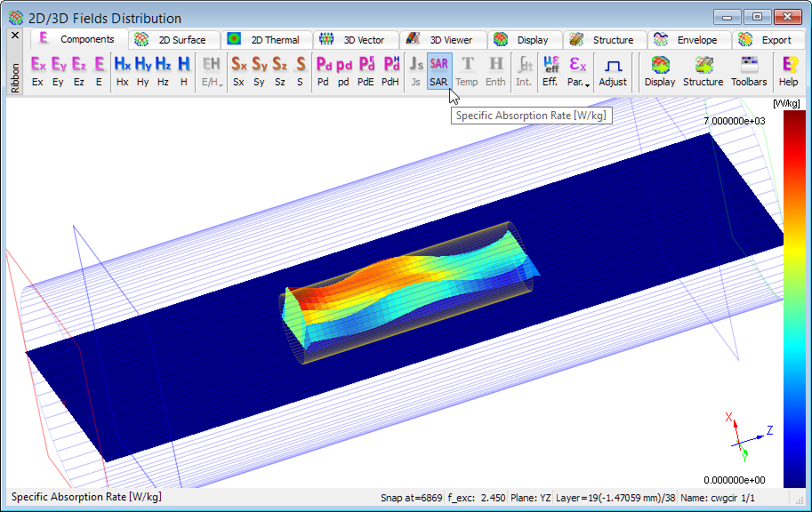Show total E field magnitude
This screenshot has width=812, height=512.
pos(99,70)
